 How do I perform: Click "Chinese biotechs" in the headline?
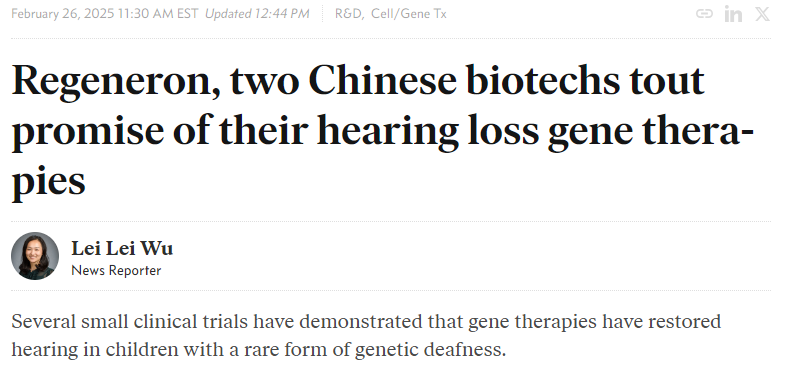click(x=463, y=81)
